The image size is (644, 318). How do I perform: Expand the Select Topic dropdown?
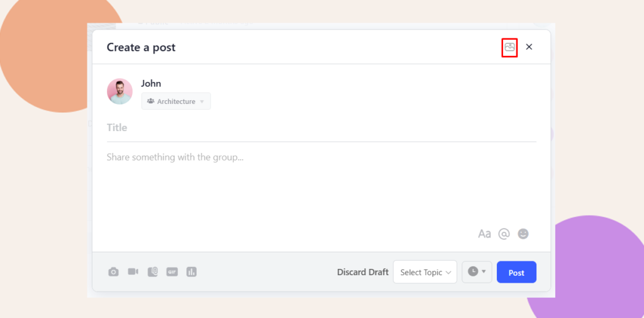pyautogui.click(x=425, y=272)
